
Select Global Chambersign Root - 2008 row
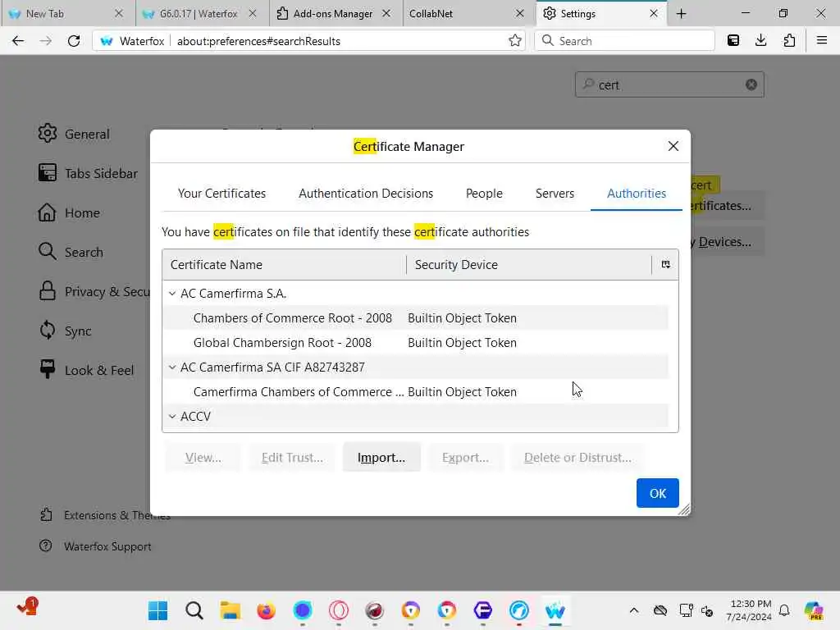pos(416,343)
